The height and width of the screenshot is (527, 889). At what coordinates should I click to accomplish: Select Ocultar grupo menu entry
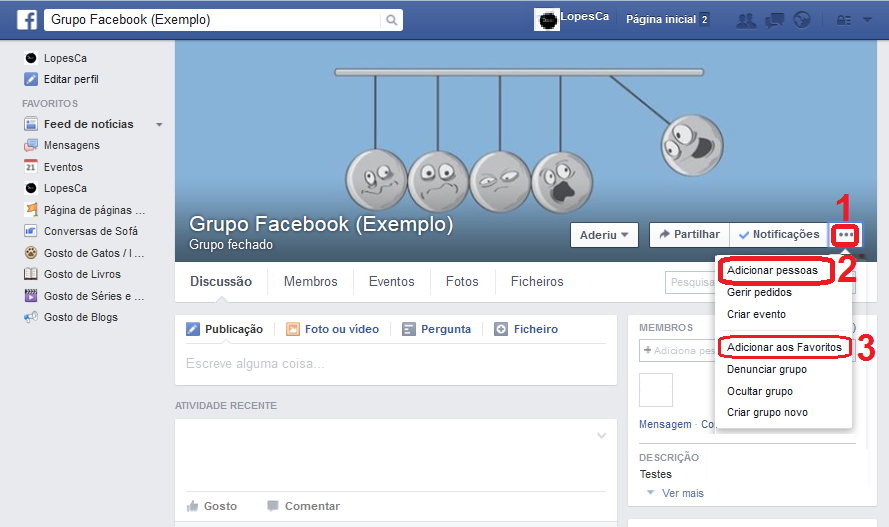tap(760, 392)
